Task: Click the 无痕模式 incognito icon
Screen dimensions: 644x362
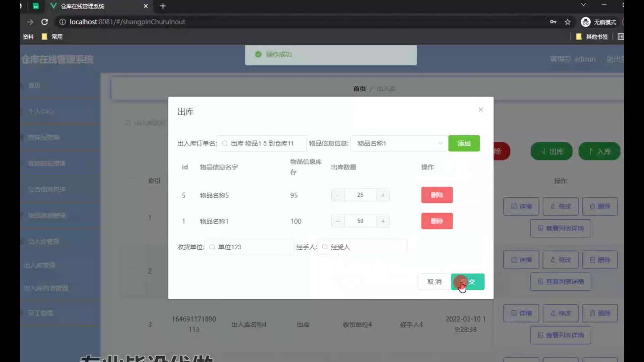Action: (x=586, y=22)
